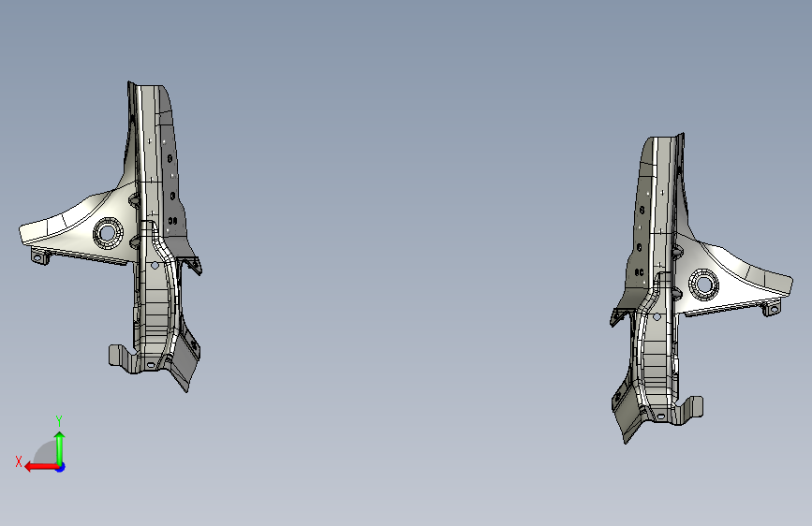The image size is (812, 526).
Task: Click the red X axis arrow of triad
Action: coord(41,467)
